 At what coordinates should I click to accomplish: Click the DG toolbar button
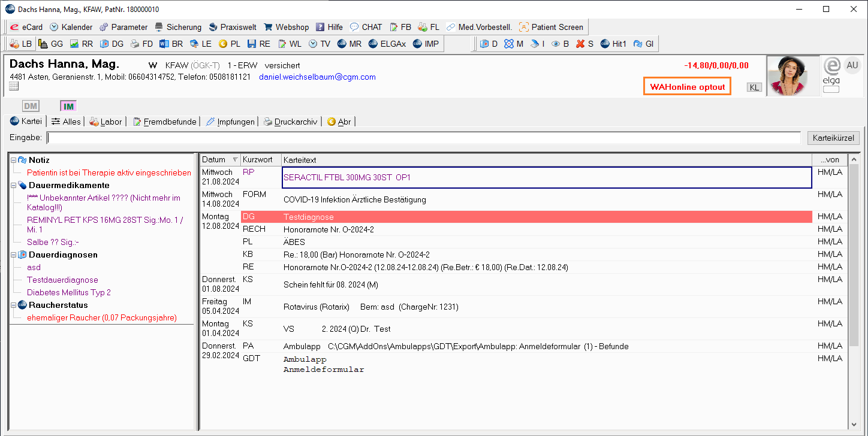click(112, 44)
